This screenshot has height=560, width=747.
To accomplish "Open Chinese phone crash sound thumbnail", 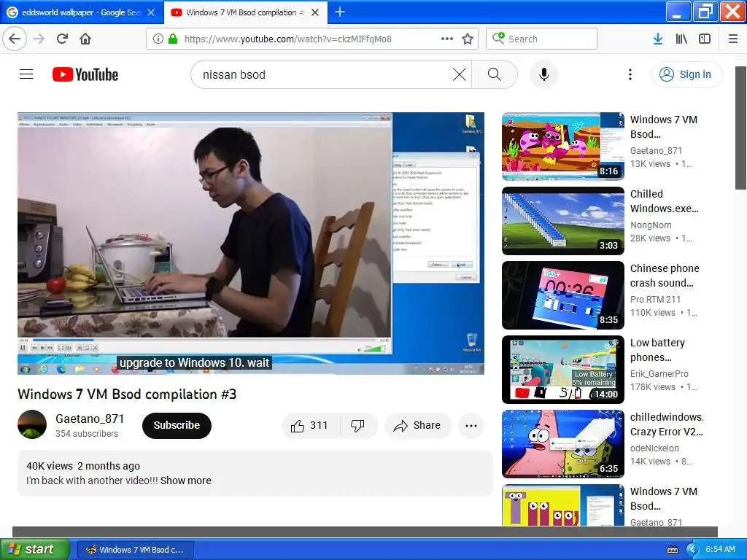I will [x=563, y=295].
